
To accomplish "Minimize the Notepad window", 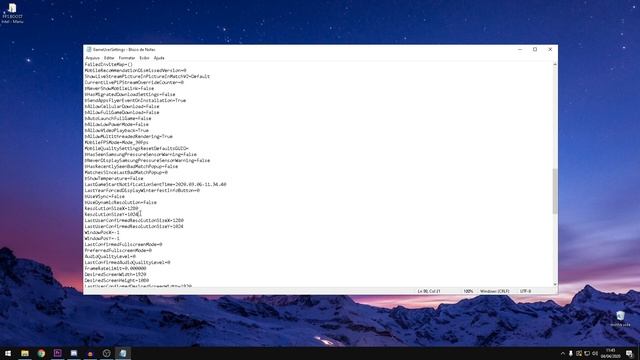I will (x=520, y=49).
